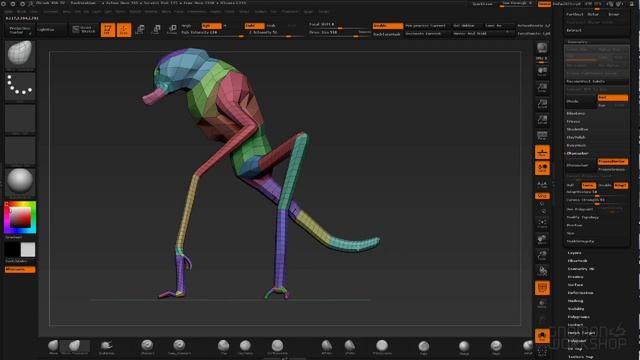Select the Rotate transform icon in top shelf

click(172, 30)
